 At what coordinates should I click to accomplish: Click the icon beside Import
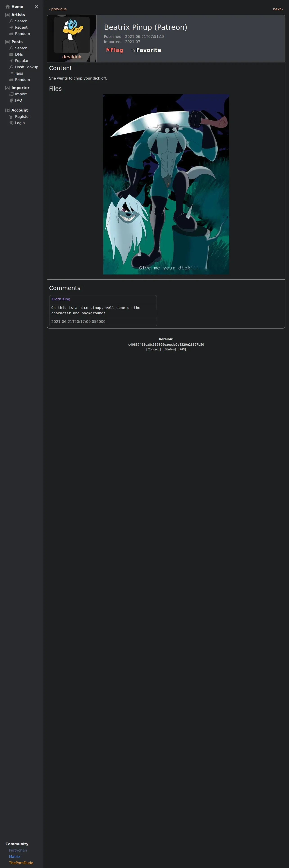[11, 94]
